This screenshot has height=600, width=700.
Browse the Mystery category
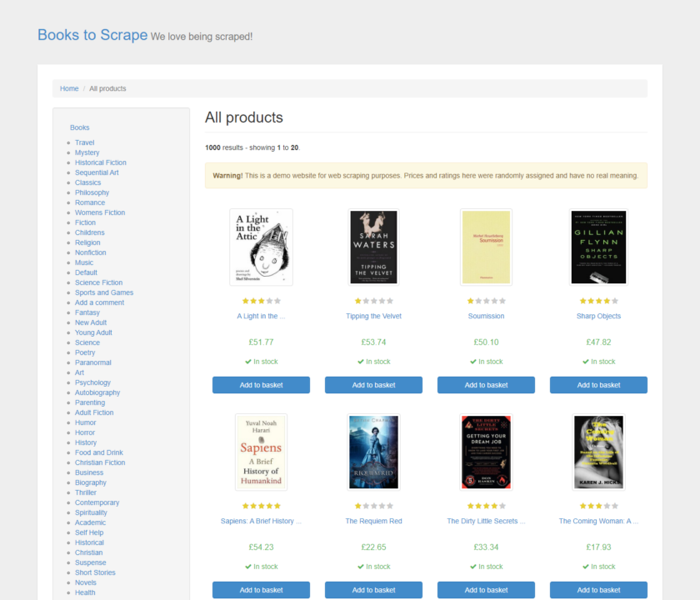[x=87, y=152]
